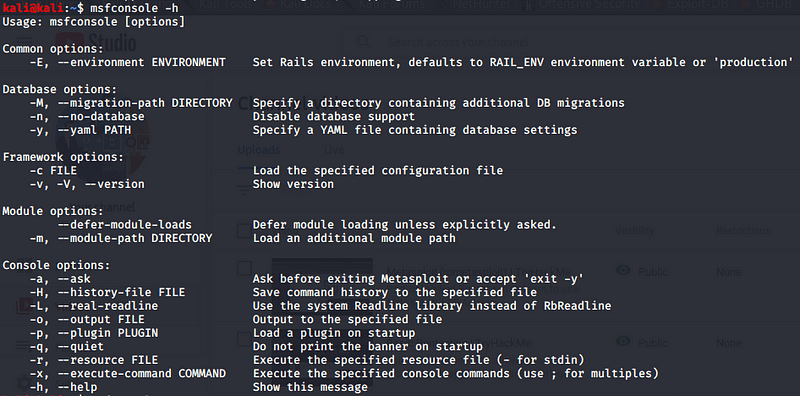Click 'Ask before exiting Metasploit' description
The image size is (800, 396).
pyautogui.click(x=418, y=279)
